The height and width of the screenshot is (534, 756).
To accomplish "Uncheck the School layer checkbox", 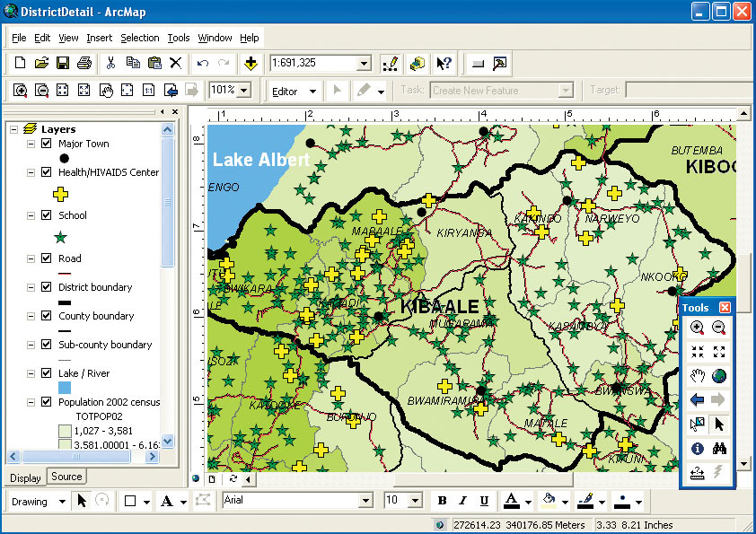I will (47, 215).
